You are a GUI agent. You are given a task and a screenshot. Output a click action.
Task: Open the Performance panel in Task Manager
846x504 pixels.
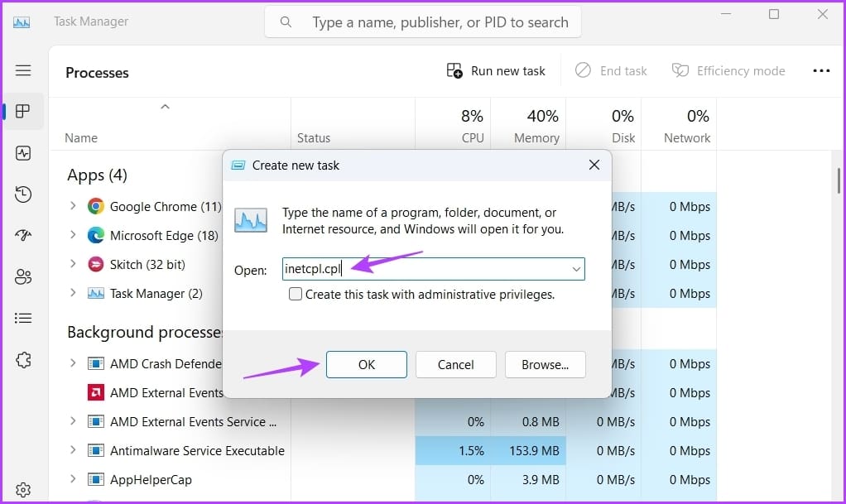coord(23,153)
